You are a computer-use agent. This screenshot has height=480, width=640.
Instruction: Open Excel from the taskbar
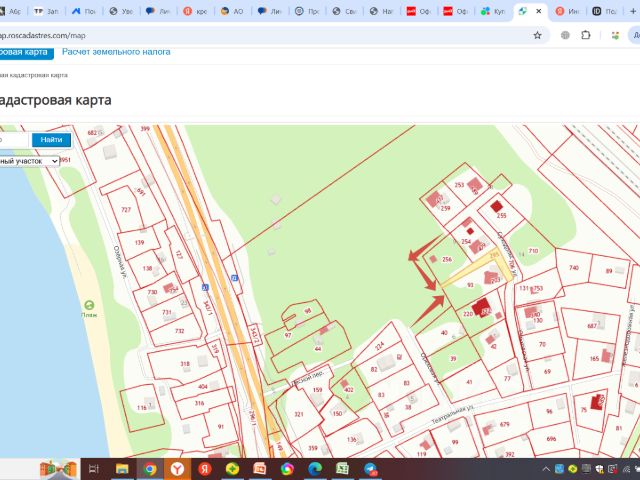tap(342, 469)
